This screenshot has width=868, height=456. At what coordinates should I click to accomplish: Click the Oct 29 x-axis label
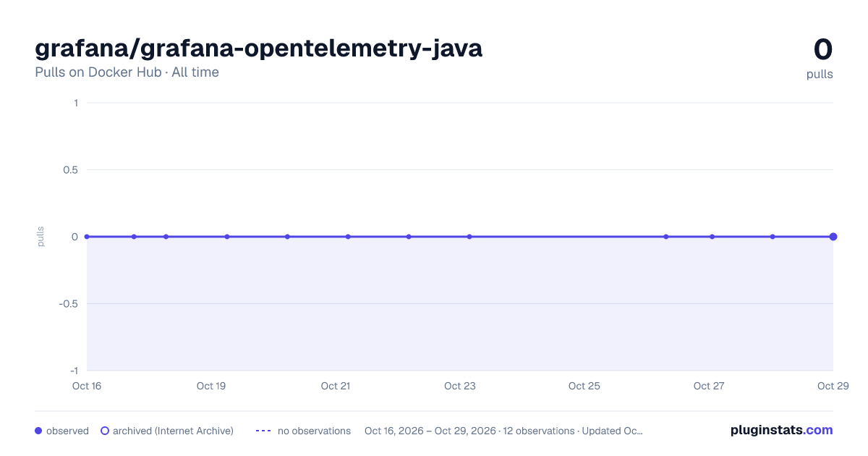pos(833,386)
